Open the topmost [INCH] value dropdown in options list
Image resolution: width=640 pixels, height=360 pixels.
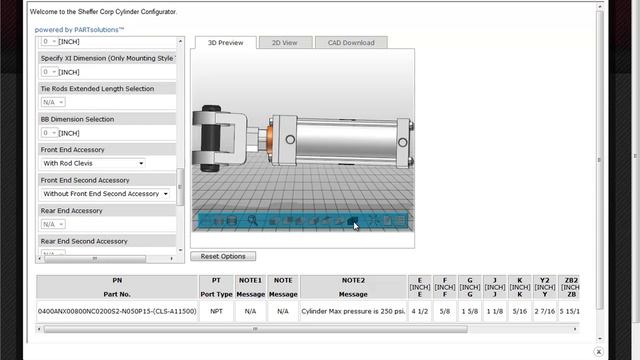tap(49, 42)
